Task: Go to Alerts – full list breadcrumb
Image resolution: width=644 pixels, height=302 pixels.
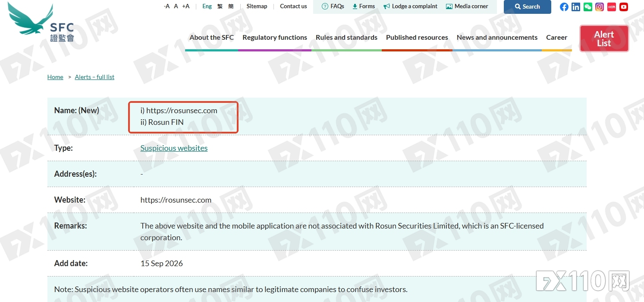Action: [94, 77]
